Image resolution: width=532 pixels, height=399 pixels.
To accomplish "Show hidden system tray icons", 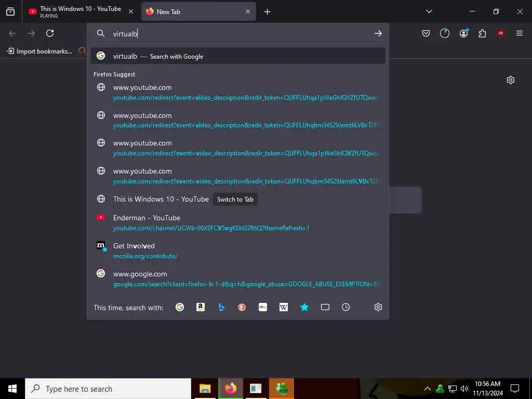I will click(x=428, y=389).
